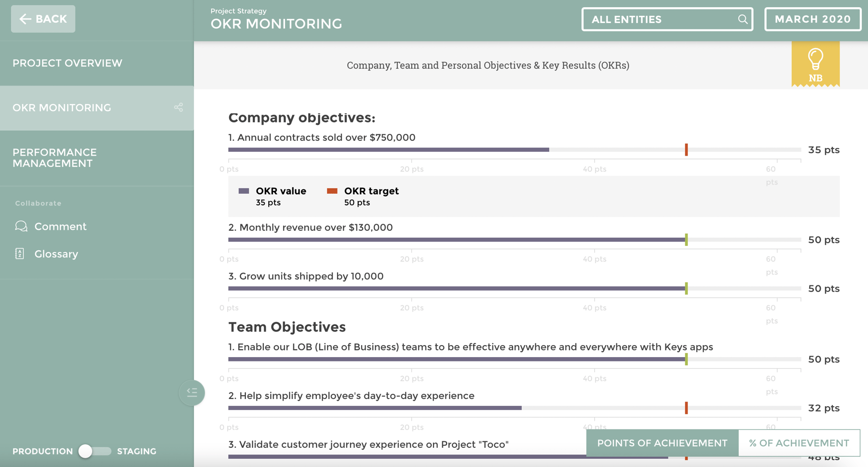Viewport: 868px width, 467px height.
Task: Click the magnifier icon in All Entities search
Action: point(742,19)
